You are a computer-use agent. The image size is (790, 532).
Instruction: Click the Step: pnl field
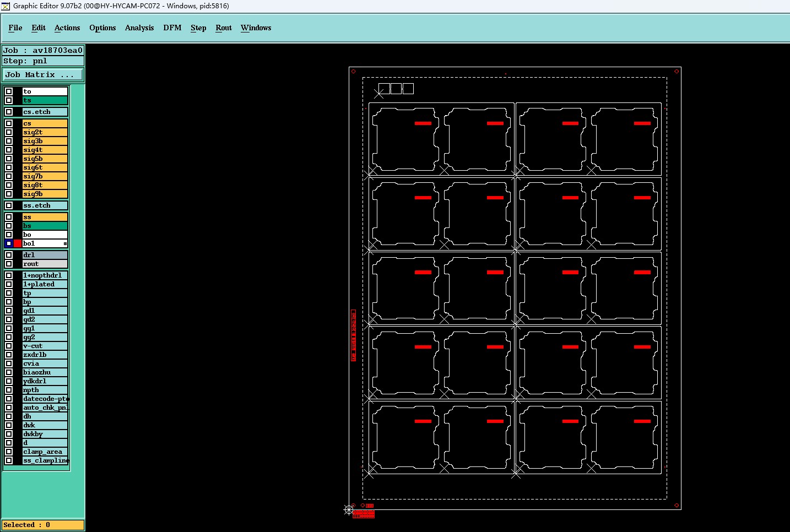[x=43, y=61]
